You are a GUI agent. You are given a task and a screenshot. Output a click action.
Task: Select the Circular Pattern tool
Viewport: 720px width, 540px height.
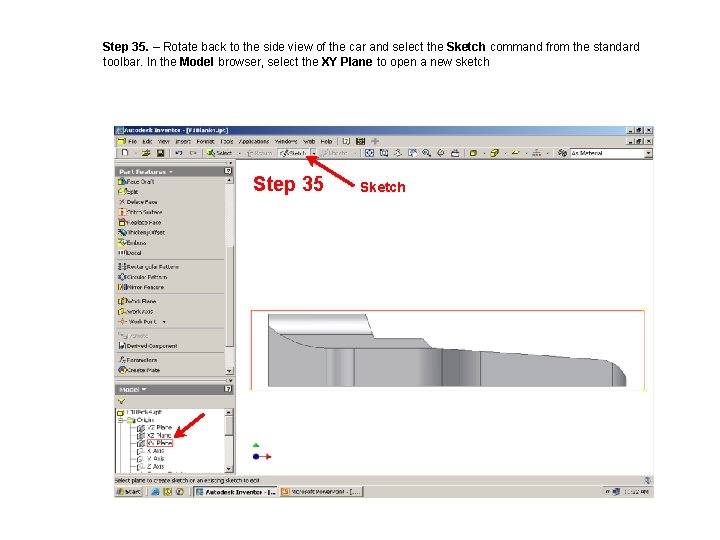143,277
